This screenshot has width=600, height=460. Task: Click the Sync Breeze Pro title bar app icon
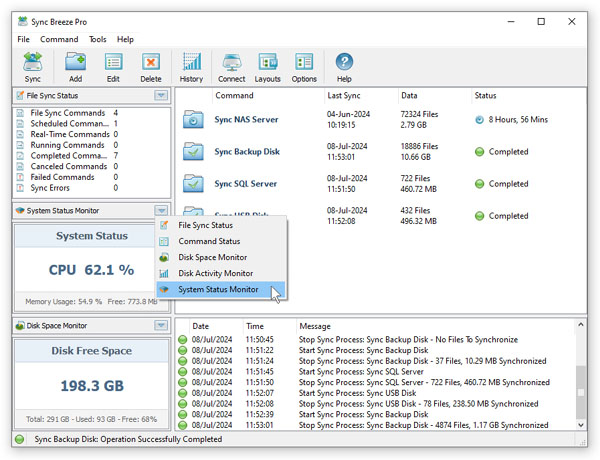point(23,21)
